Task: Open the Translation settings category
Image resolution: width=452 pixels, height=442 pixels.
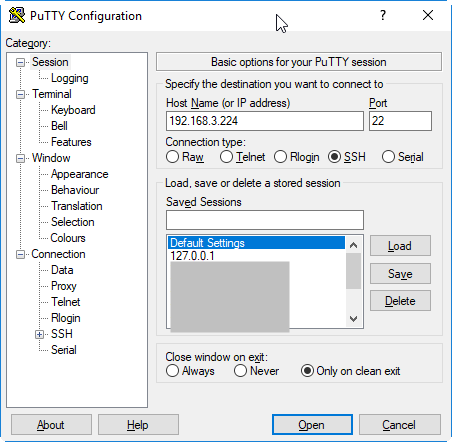Action: click(77, 206)
